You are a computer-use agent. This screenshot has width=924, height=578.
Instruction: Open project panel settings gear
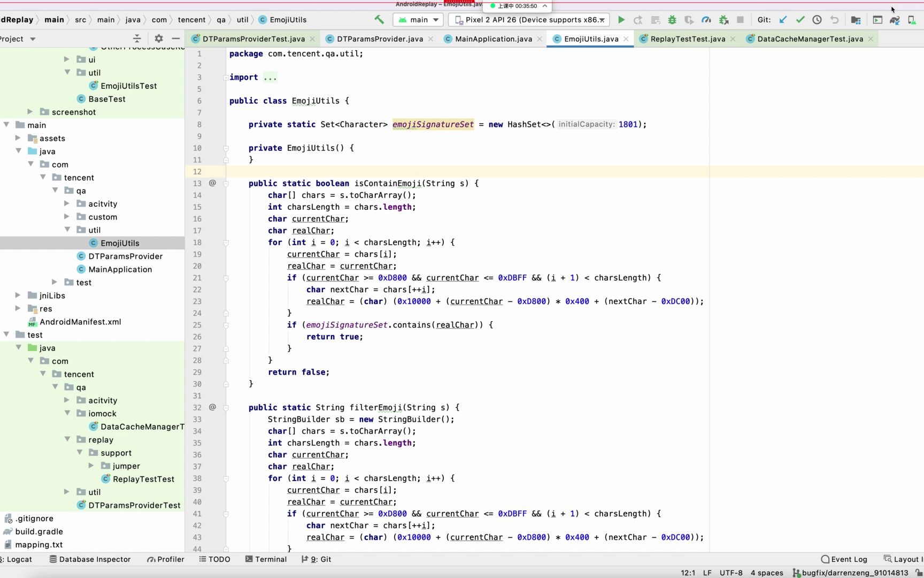click(x=159, y=39)
